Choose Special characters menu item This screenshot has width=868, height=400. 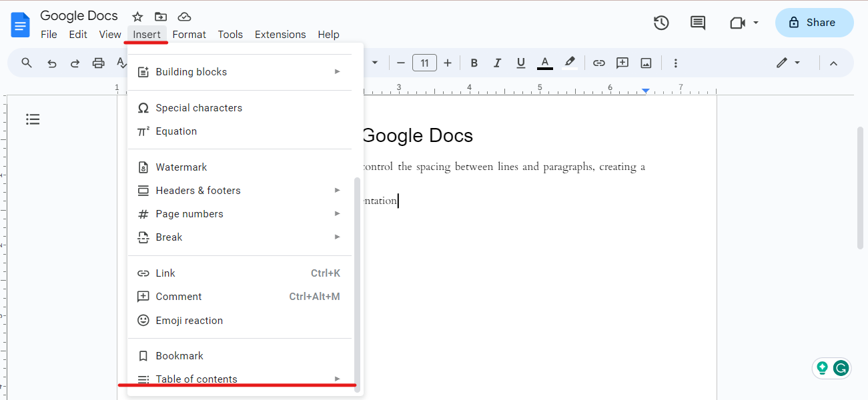(x=199, y=108)
